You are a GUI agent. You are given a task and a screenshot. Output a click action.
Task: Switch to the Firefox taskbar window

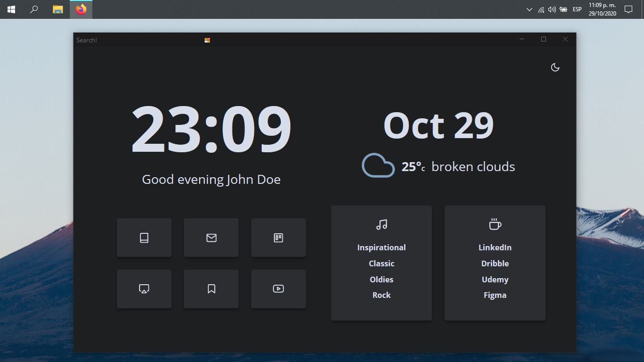pyautogui.click(x=80, y=9)
